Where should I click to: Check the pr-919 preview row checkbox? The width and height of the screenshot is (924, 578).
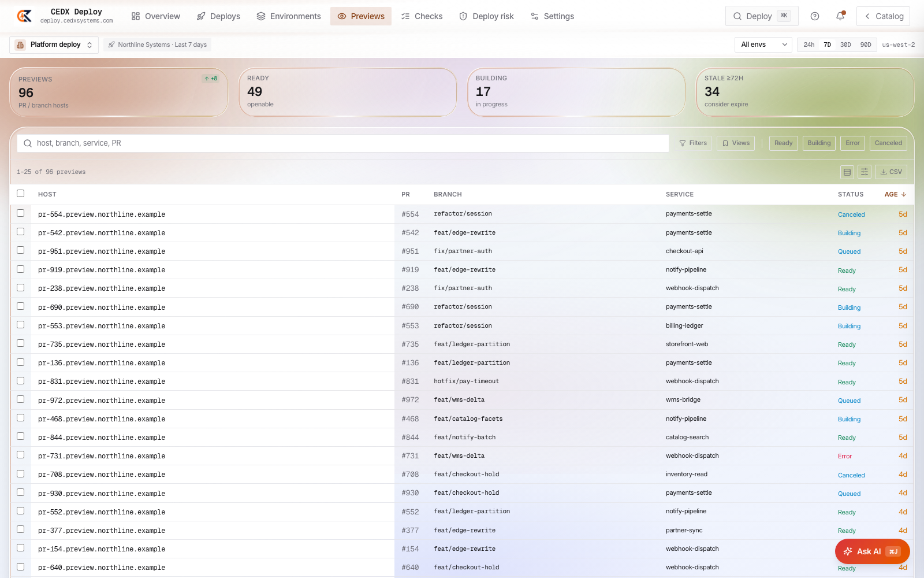coord(21,269)
